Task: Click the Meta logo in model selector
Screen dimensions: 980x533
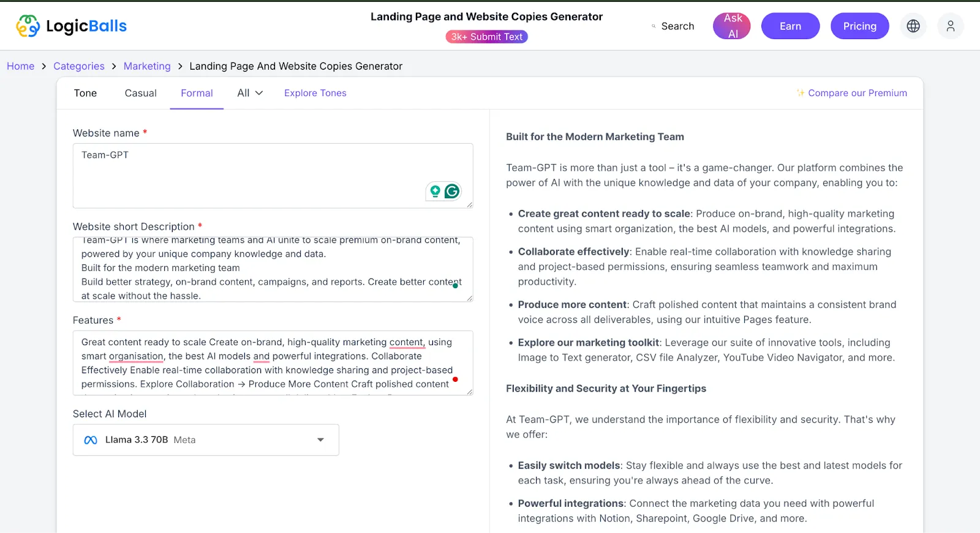Action: coord(91,440)
